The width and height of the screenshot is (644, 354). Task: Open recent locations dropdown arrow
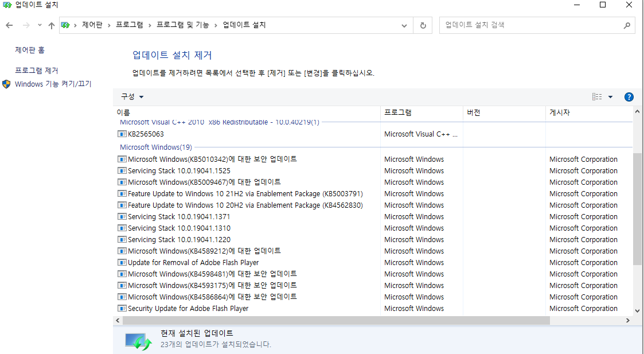(40, 25)
